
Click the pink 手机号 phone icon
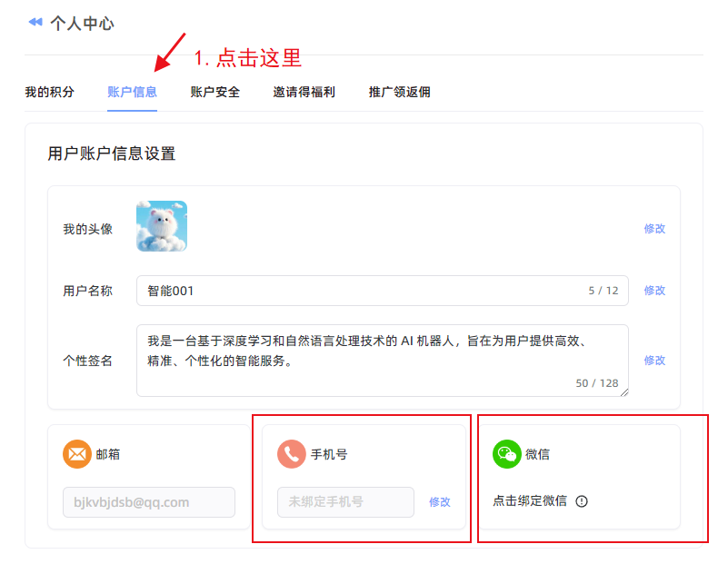click(x=292, y=454)
